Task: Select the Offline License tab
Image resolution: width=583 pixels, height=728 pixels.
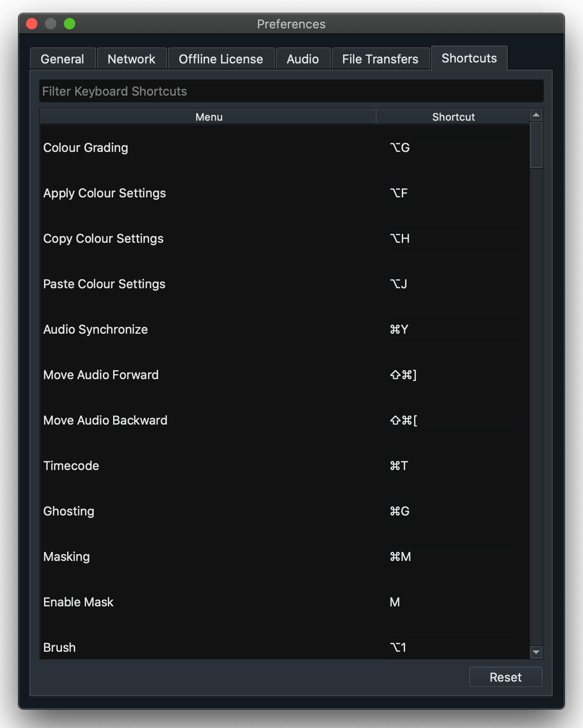Action: (221, 59)
